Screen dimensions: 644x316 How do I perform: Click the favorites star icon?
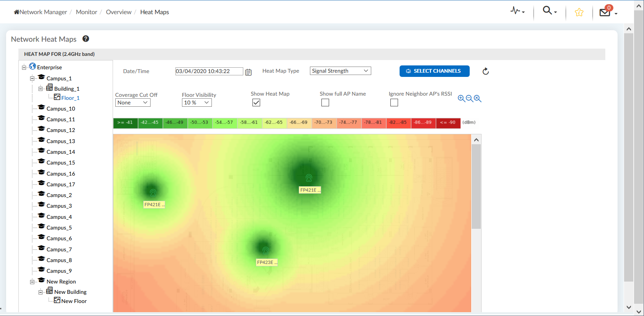(579, 12)
